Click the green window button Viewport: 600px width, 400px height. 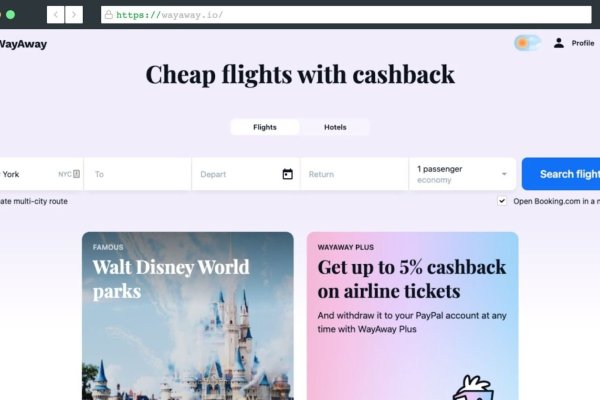pos(10,15)
